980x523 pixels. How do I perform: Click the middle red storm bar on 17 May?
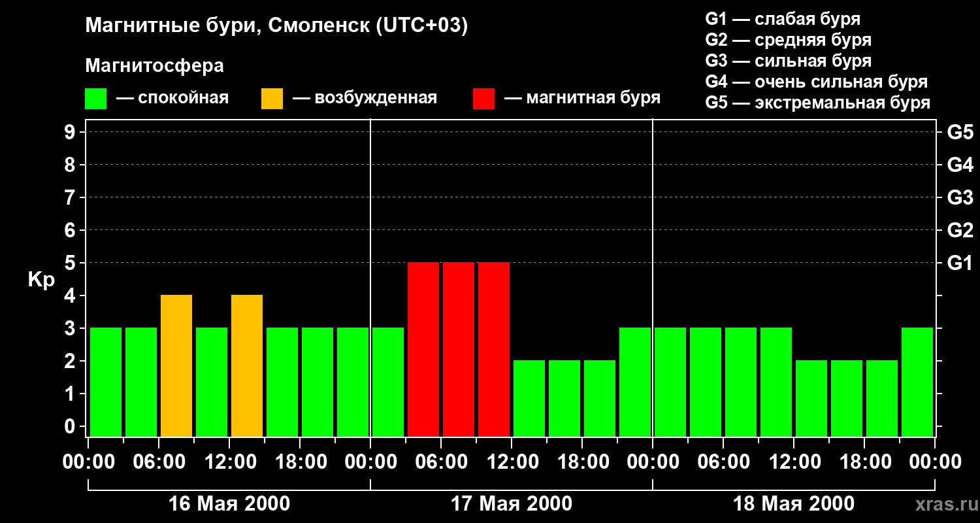click(x=459, y=349)
